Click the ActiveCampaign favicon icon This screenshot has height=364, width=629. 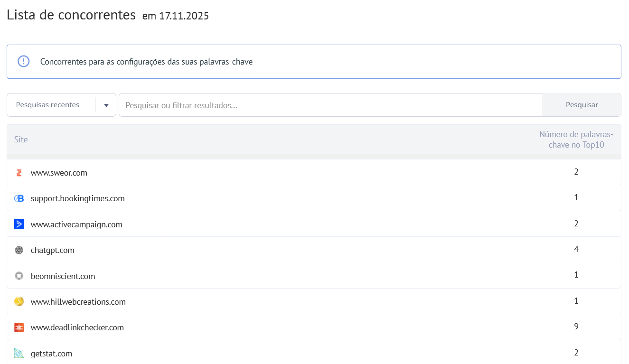pos(19,224)
